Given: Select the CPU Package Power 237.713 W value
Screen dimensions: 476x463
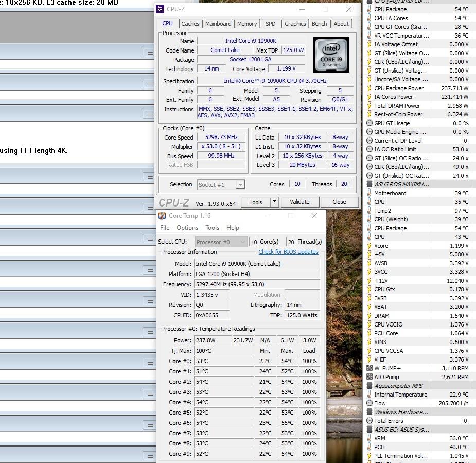Looking at the screenshot, I should pos(454,88).
